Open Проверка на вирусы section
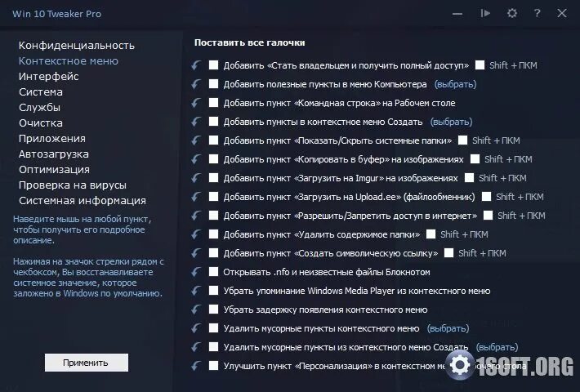Screen dimensions: 580x392 [73, 185]
